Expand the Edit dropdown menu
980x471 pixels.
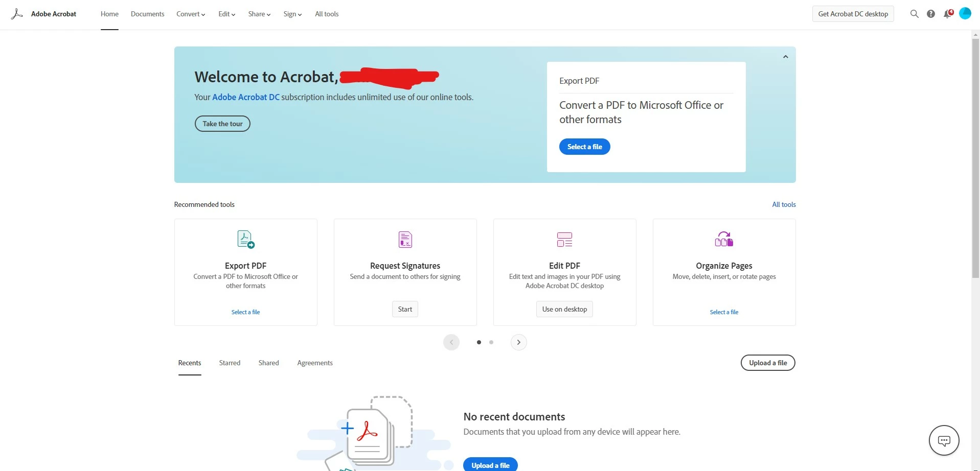[227, 14]
